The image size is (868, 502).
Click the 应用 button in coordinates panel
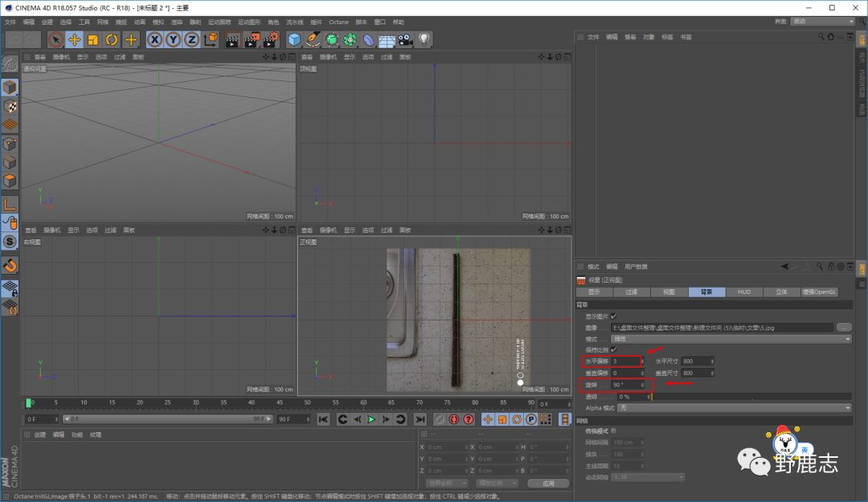[548, 484]
